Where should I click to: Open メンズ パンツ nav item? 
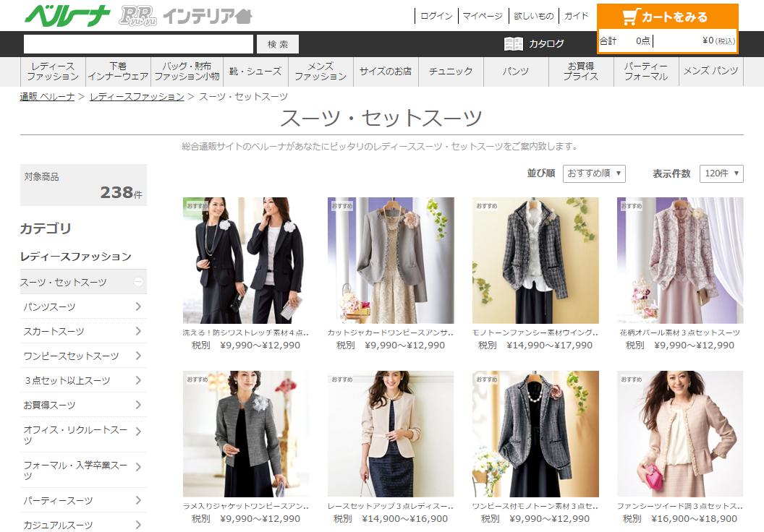point(711,72)
